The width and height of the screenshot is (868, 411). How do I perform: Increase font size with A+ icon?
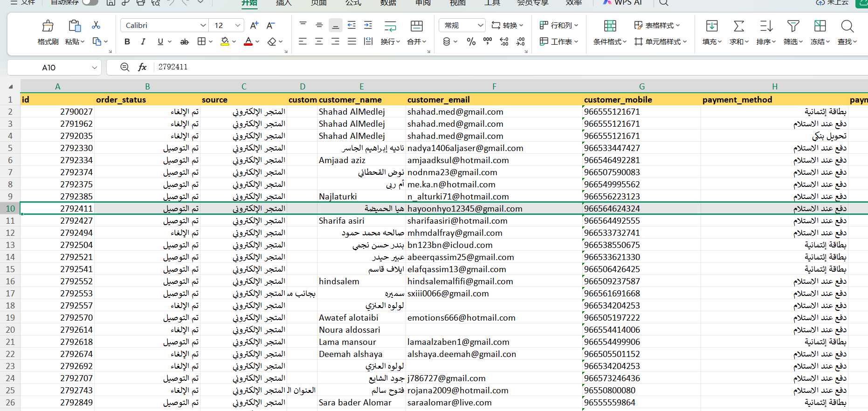pos(254,25)
